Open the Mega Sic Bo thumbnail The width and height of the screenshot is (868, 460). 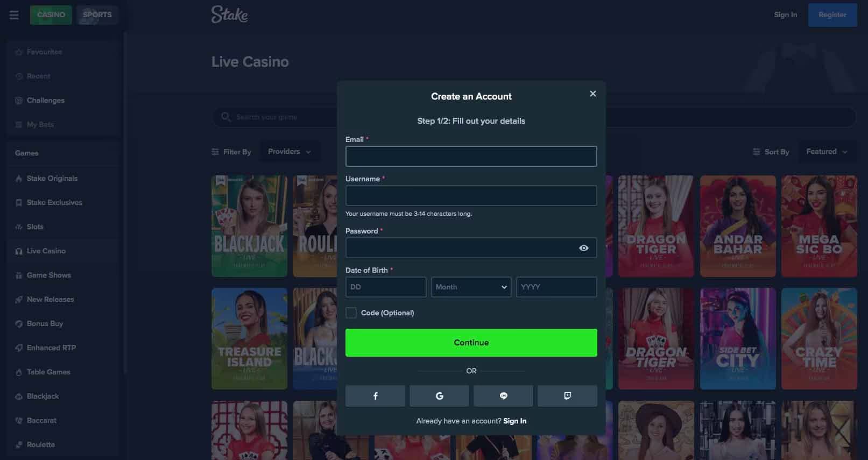(819, 226)
